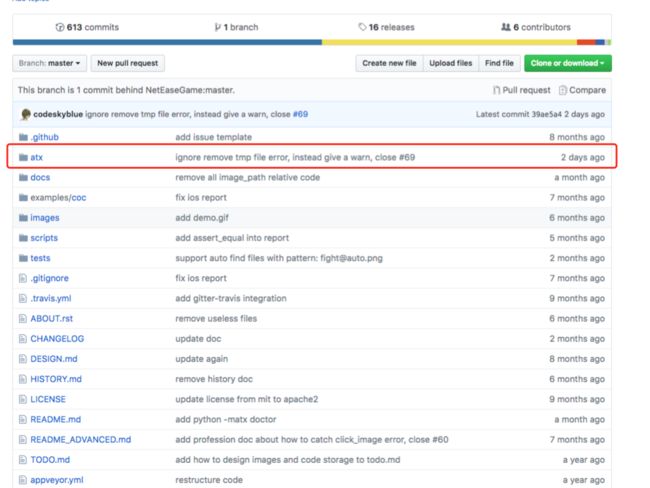The width and height of the screenshot is (650, 488).
Task: Open commit 'add assert_equal into report'
Action: (x=232, y=238)
